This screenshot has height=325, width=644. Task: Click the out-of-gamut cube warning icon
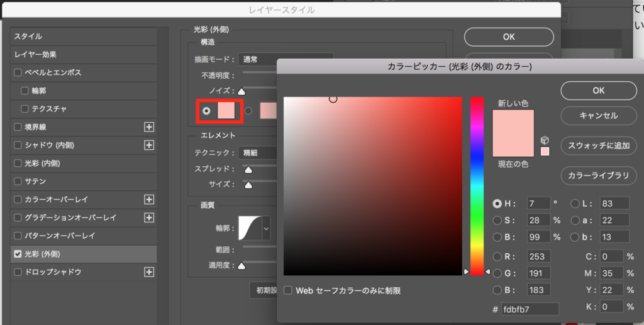[x=545, y=140]
